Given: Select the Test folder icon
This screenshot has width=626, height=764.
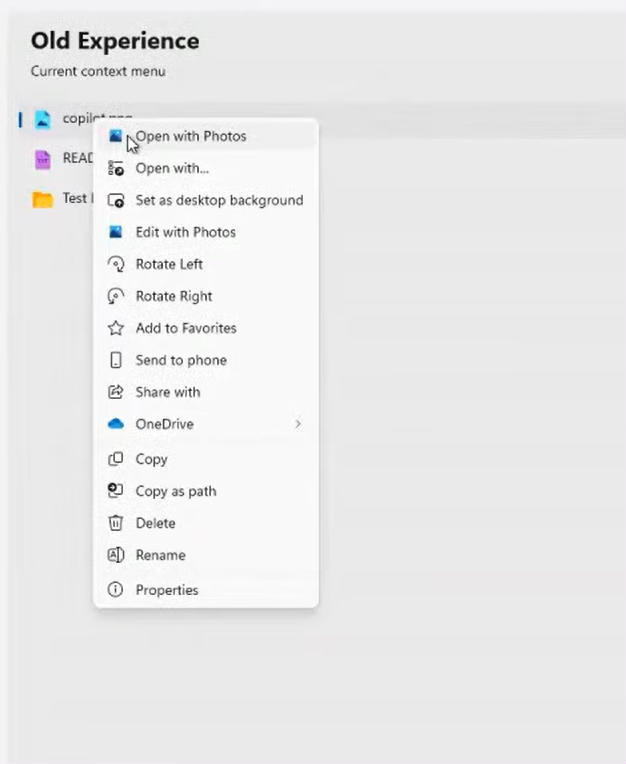Looking at the screenshot, I should click(x=42, y=199).
